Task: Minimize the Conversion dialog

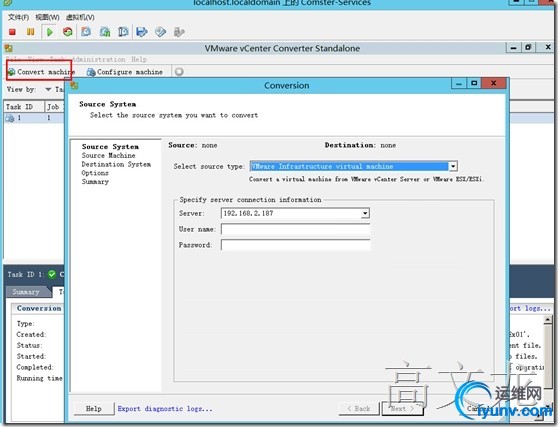Action: click(459, 84)
